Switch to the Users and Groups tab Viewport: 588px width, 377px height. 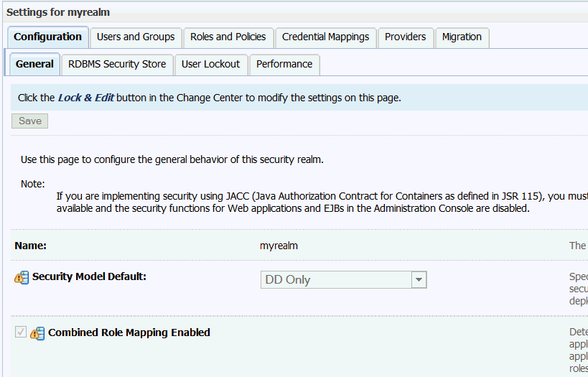136,37
